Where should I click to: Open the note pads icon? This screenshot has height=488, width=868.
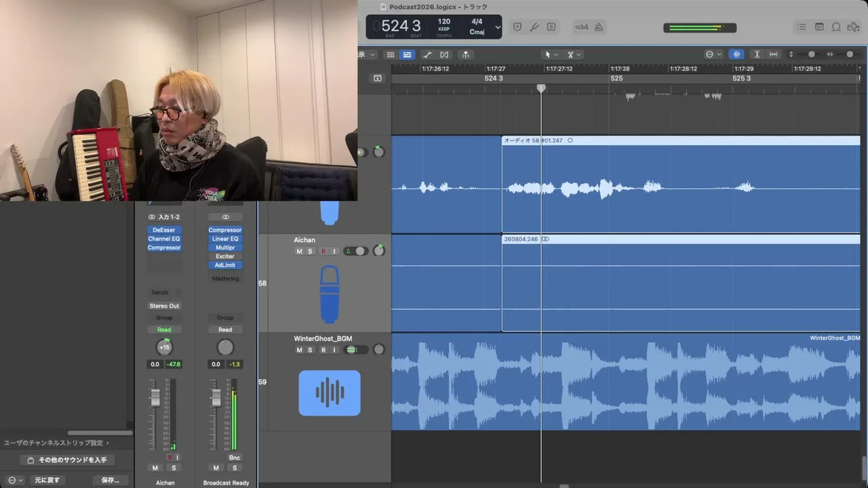(x=819, y=27)
